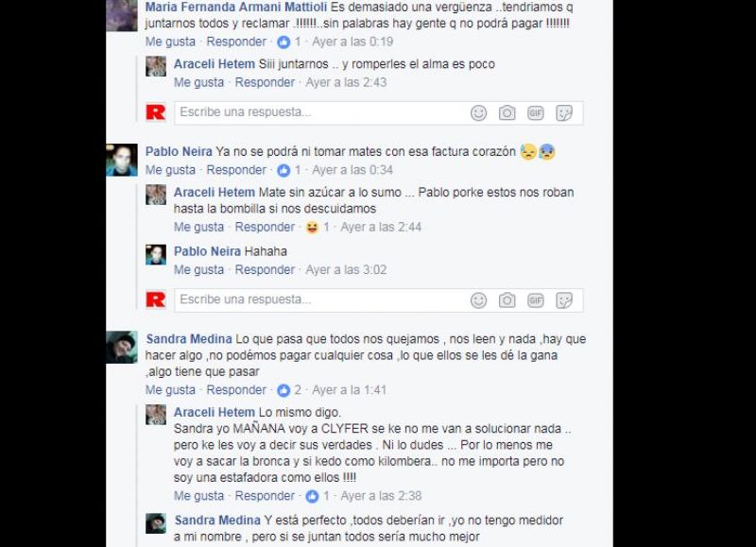Viewport: 756px width, 547px height.
Task: Like Araceli's reply about CLYFER
Action: point(198,496)
